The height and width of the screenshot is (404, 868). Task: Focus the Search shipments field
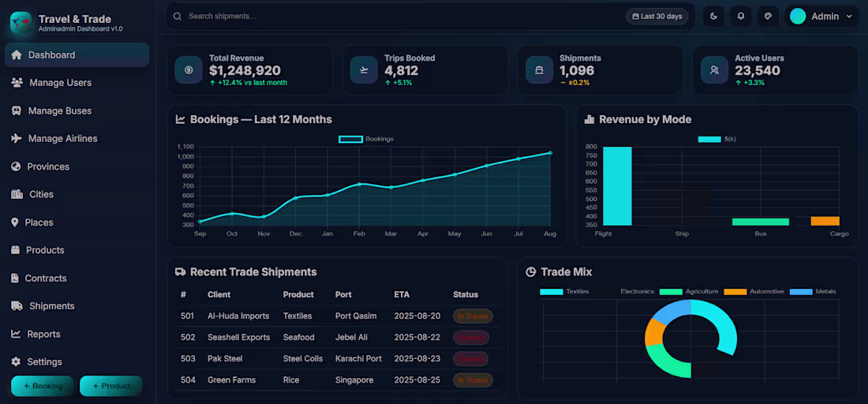click(404, 17)
